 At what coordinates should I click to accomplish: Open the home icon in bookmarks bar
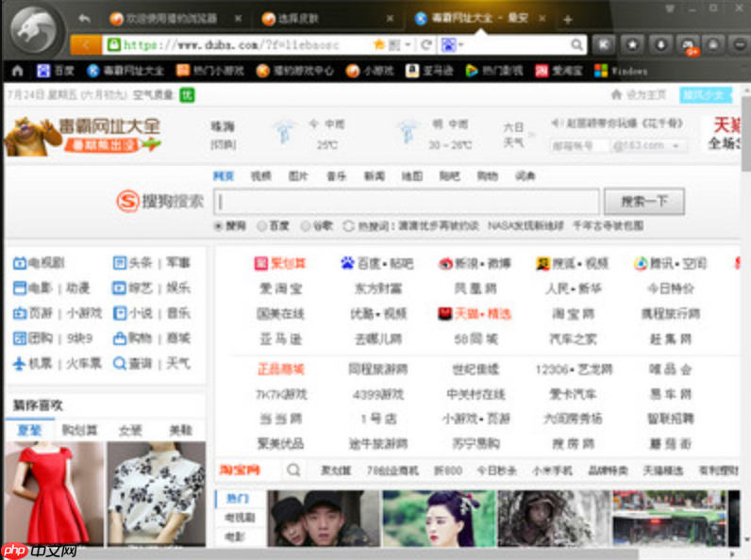pos(16,71)
